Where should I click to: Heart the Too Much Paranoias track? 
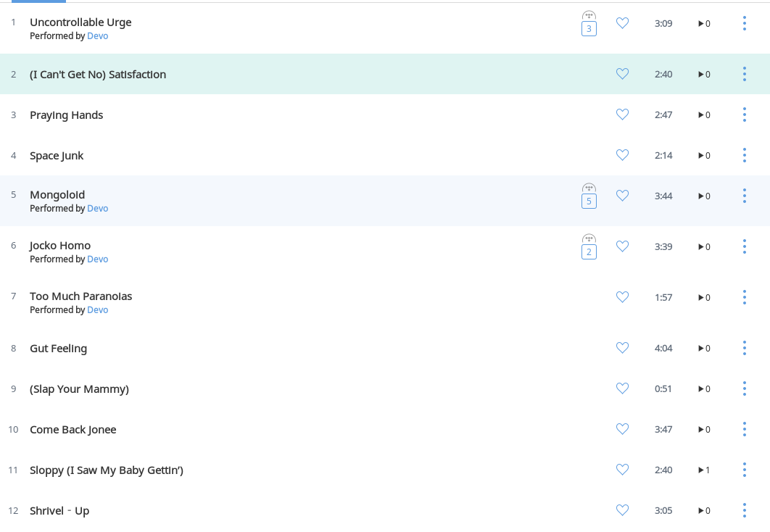coord(622,297)
